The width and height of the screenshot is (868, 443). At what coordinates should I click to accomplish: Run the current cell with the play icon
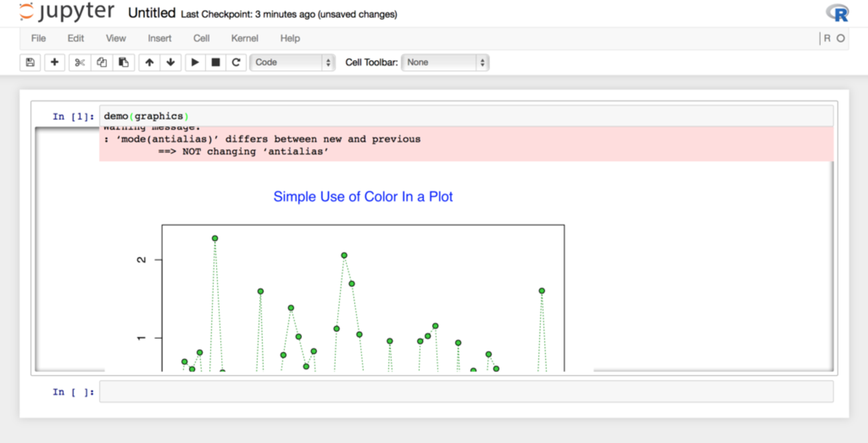[195, 62]
